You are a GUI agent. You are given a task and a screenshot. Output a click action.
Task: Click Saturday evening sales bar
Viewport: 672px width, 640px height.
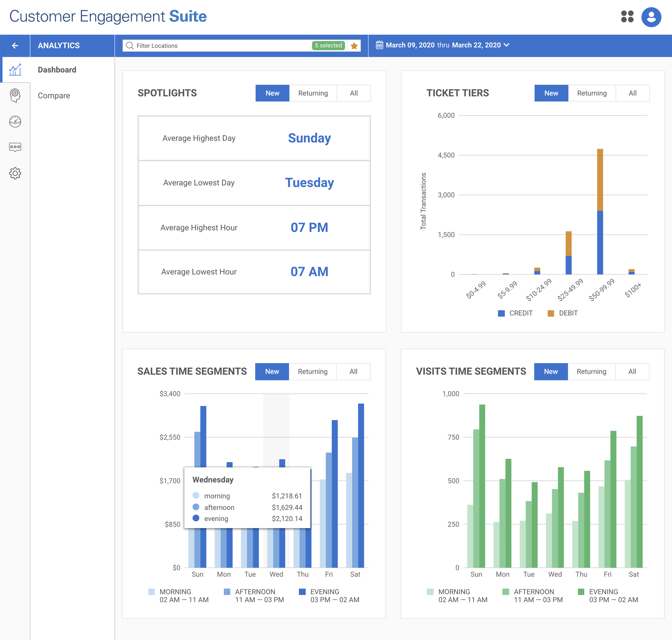tap(361, 485)
